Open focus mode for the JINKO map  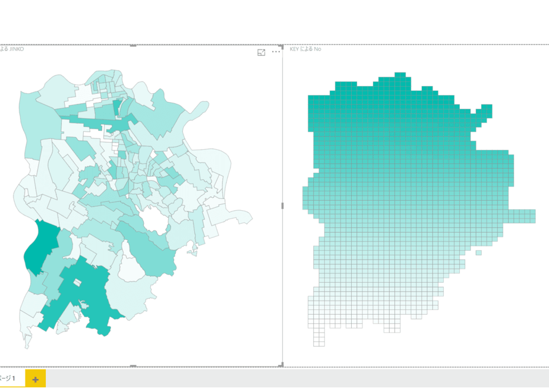click(261, 52)
